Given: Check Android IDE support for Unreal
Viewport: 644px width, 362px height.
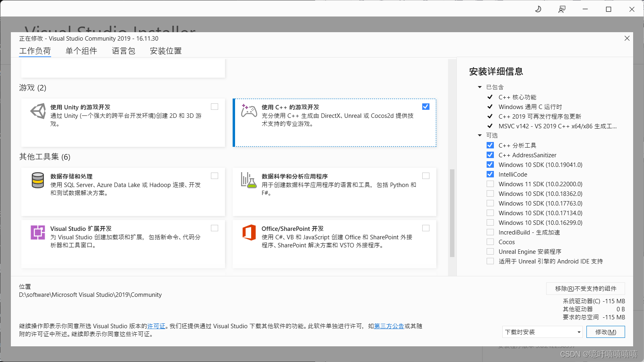Looking at the screenshot, I should click(x=490, y=261).
